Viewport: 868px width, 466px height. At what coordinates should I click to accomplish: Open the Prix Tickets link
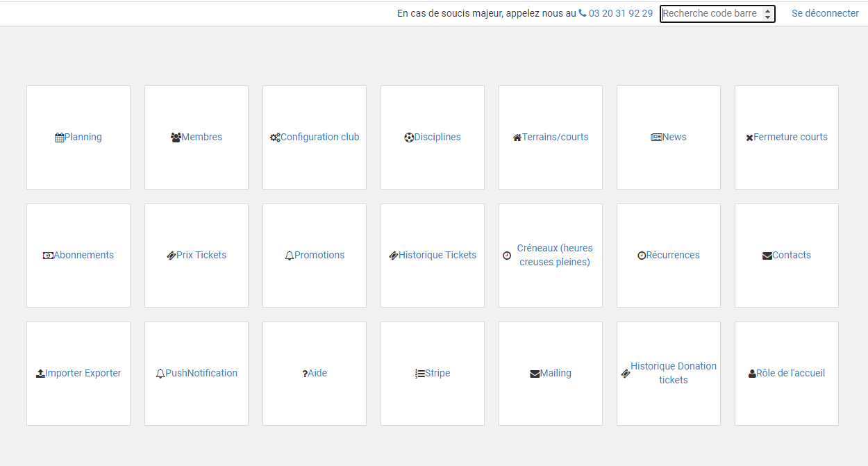(201, 255)
